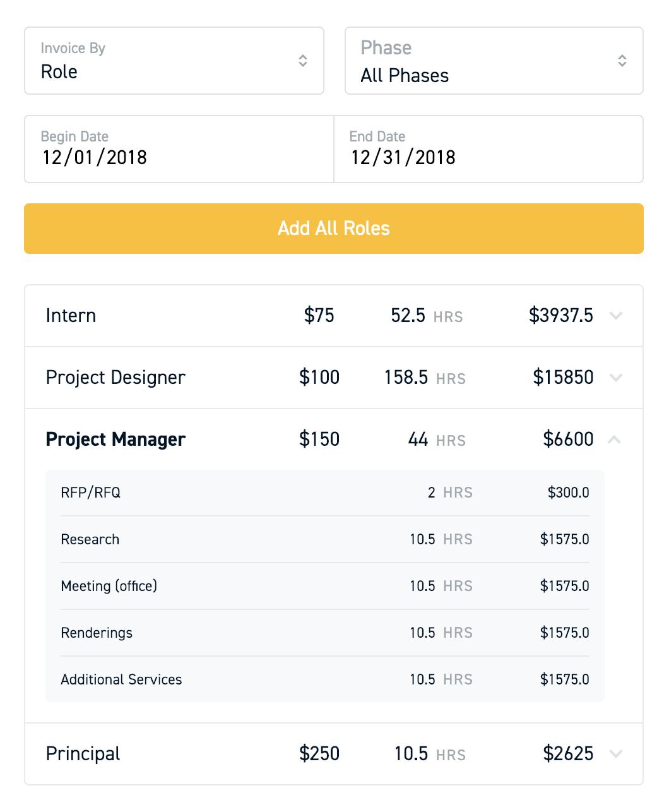The image size is (669, 812).
Task: Click the Project Manager role heading
Action: pos(115,439)
